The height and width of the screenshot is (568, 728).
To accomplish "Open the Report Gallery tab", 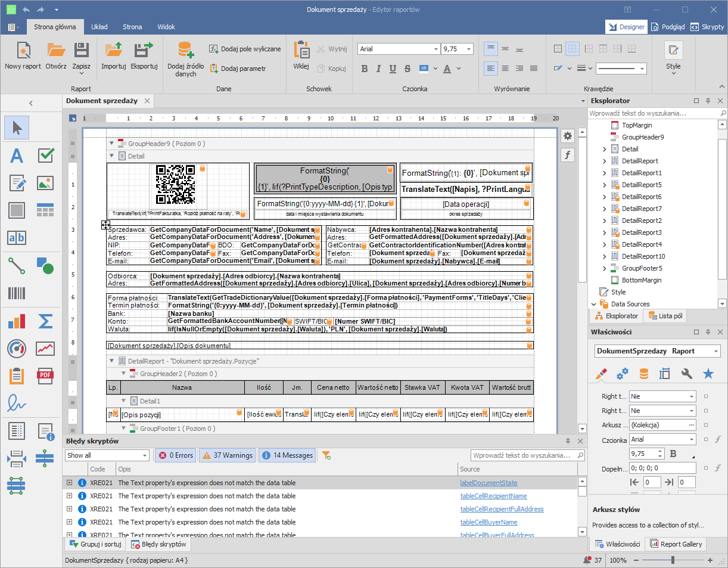I will (x=677, y=544).
